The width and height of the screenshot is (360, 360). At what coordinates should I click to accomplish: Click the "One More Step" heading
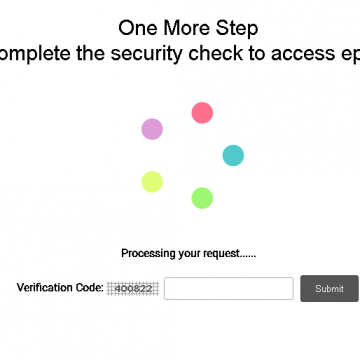pos(188,28)
